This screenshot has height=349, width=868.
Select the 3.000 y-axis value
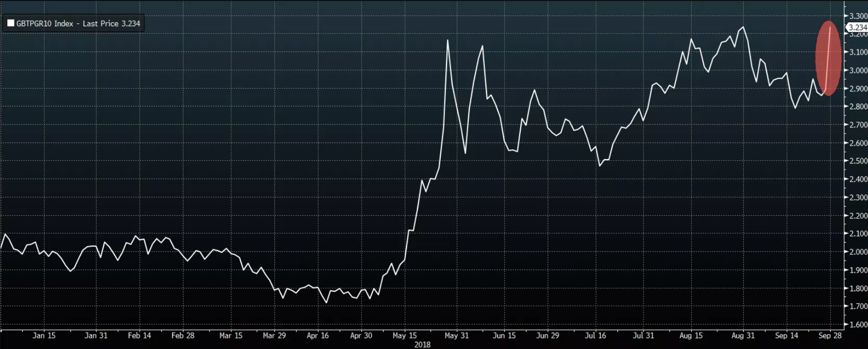858,70
